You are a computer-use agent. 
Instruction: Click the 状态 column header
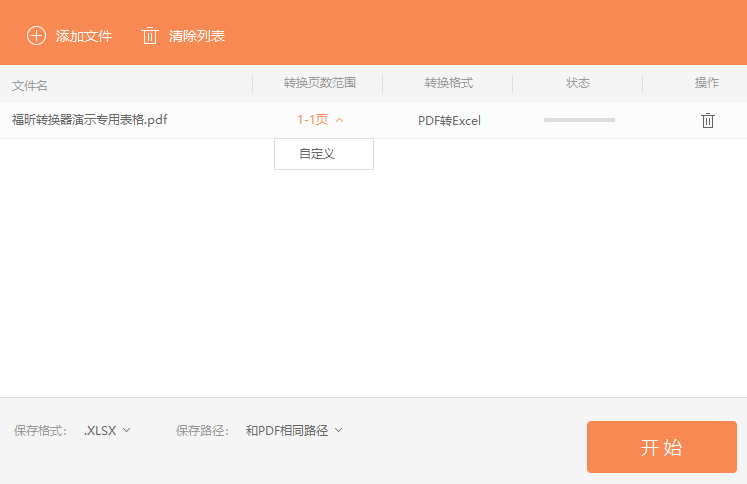[578, 83]
